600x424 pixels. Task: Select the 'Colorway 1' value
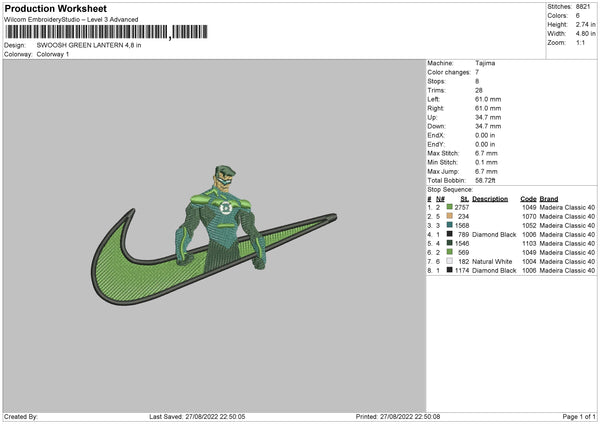click(x=53, y=54)
